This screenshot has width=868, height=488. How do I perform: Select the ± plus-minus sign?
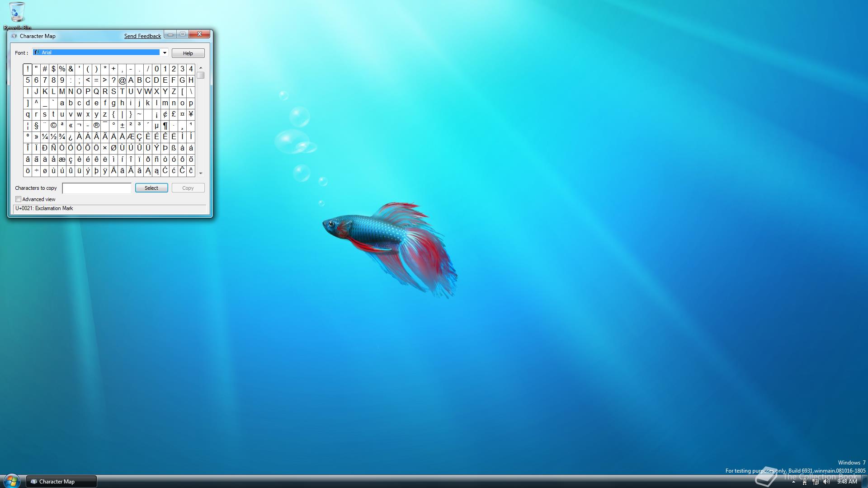[x=122, y=126]
